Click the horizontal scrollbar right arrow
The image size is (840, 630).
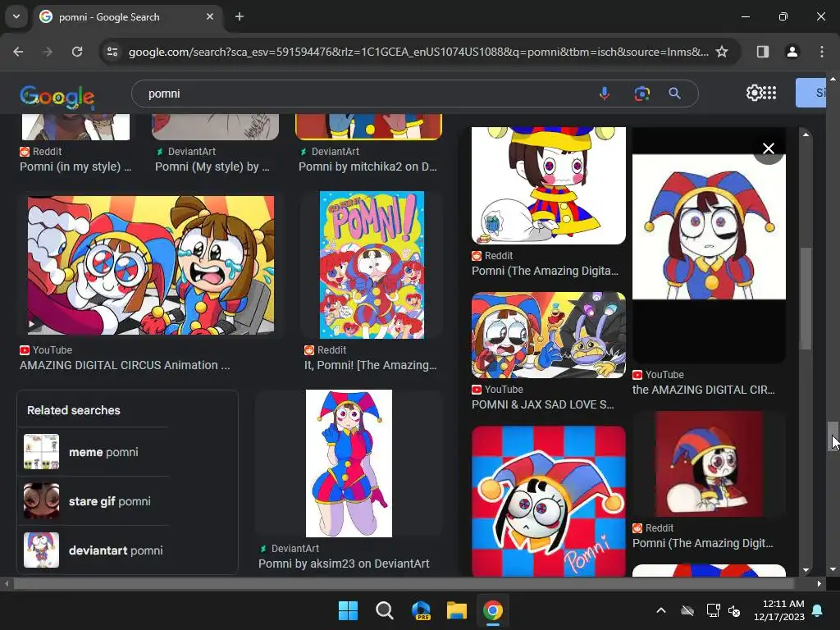819,583
